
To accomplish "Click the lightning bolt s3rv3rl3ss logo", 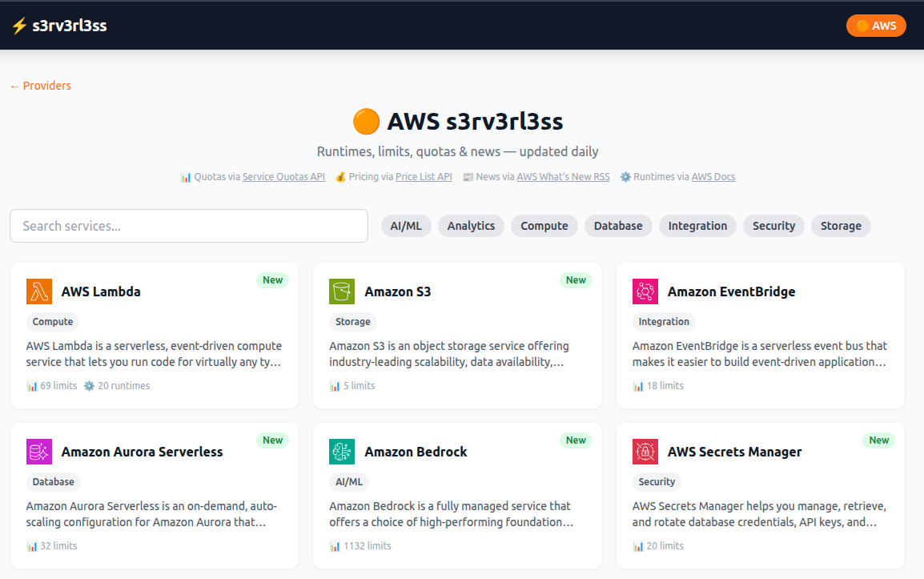I will tap(19, 26).
